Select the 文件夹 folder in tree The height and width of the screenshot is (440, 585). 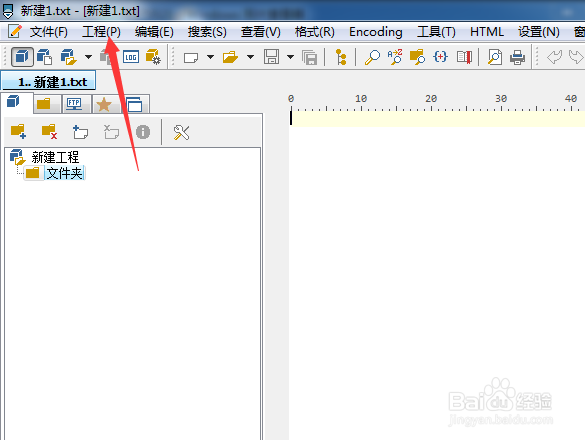click(65, 173)
